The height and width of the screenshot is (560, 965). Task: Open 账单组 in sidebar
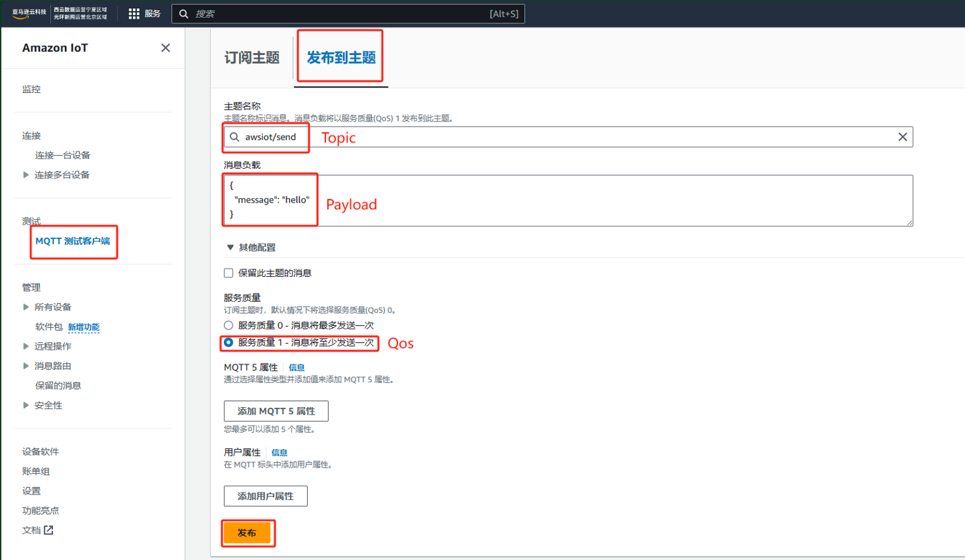[36, 471]
